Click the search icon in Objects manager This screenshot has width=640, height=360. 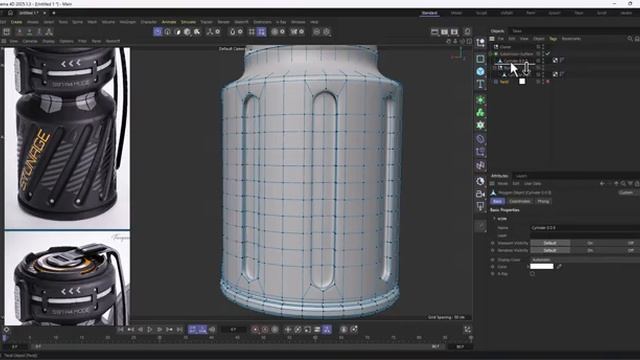point(630,39)
